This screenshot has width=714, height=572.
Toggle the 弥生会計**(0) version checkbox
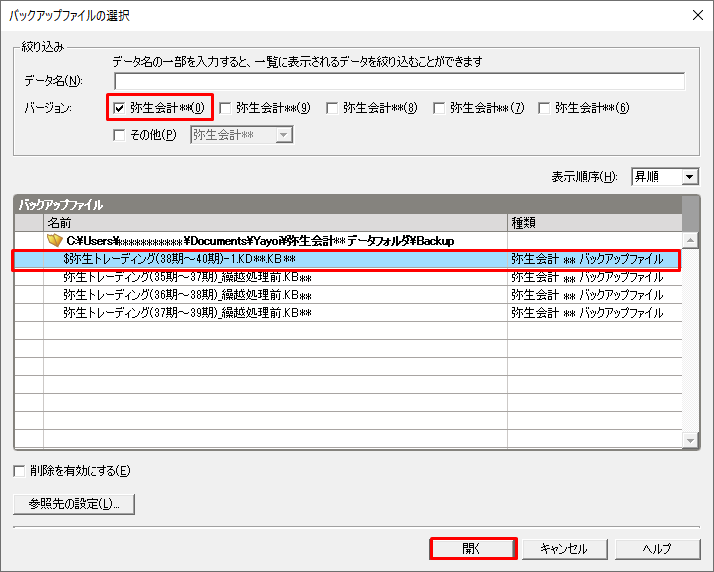tap(119, 108)
